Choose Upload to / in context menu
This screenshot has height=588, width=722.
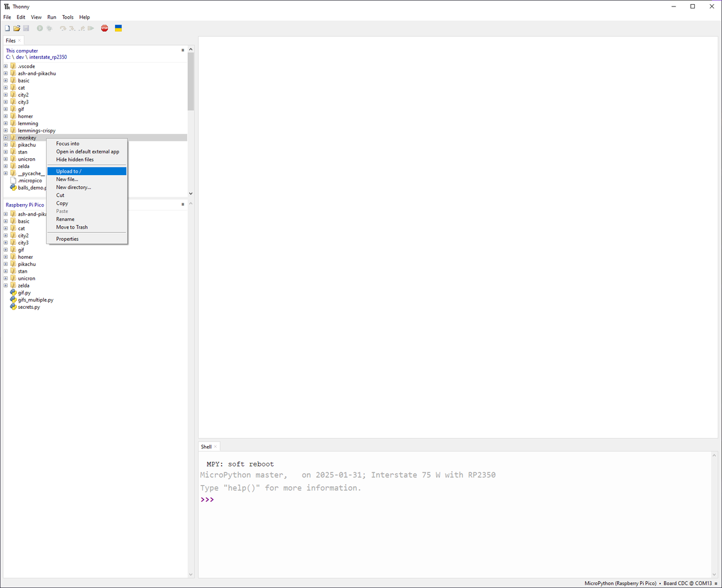click(x=87, y=172)
